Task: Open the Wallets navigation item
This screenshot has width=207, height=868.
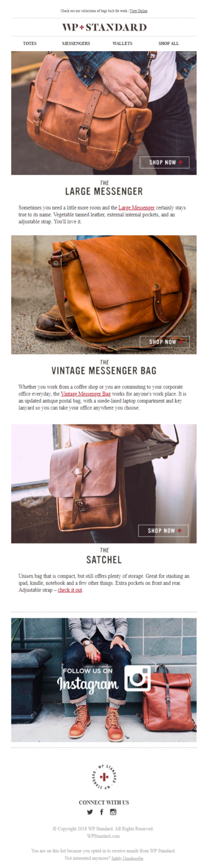Action: pyautogui.click(x=123, y=43)
